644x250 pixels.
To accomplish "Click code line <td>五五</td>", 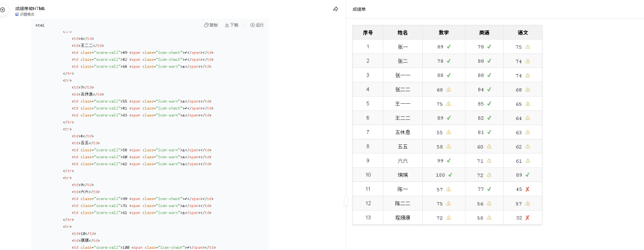I will [x=85, y=143].
